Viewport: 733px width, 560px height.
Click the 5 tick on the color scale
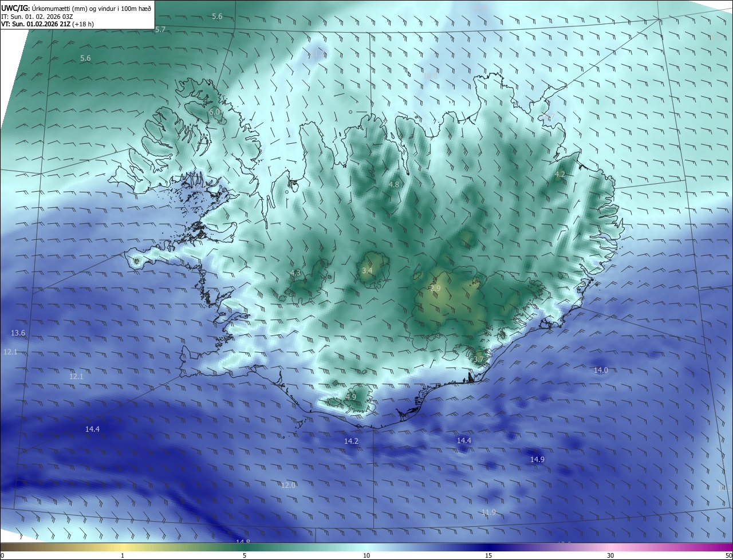tap(245, 555)
